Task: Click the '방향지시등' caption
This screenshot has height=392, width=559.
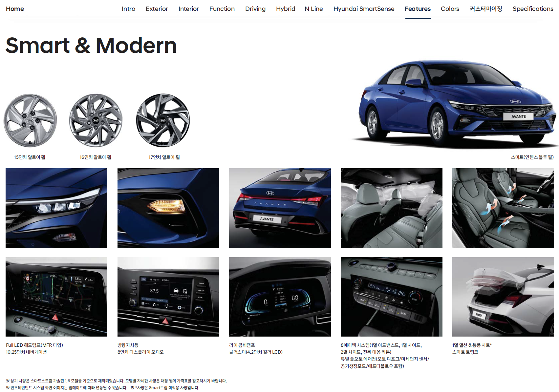Action: point(128,345)
